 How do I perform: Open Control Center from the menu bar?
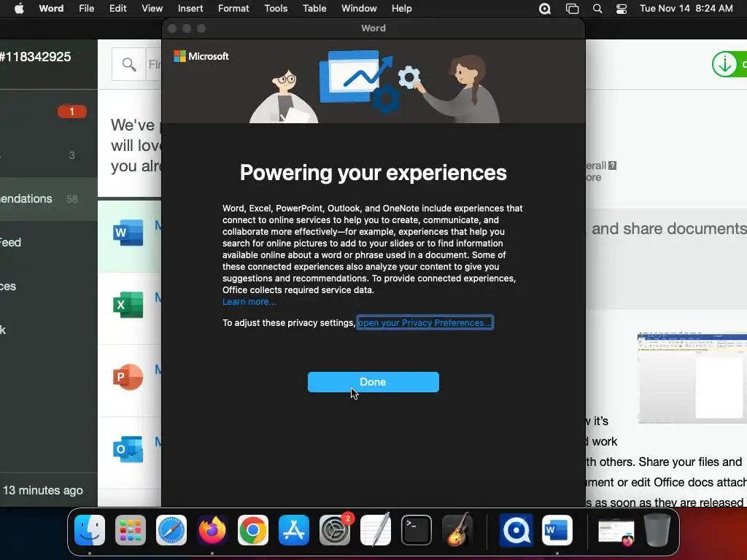click(622, 9)
